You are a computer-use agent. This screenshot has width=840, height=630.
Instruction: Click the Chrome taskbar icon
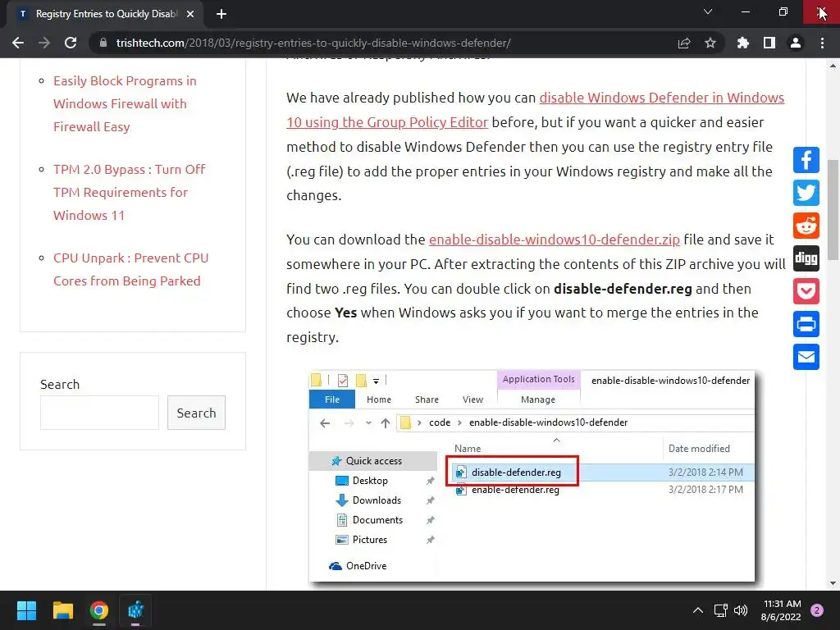point(99,610)
